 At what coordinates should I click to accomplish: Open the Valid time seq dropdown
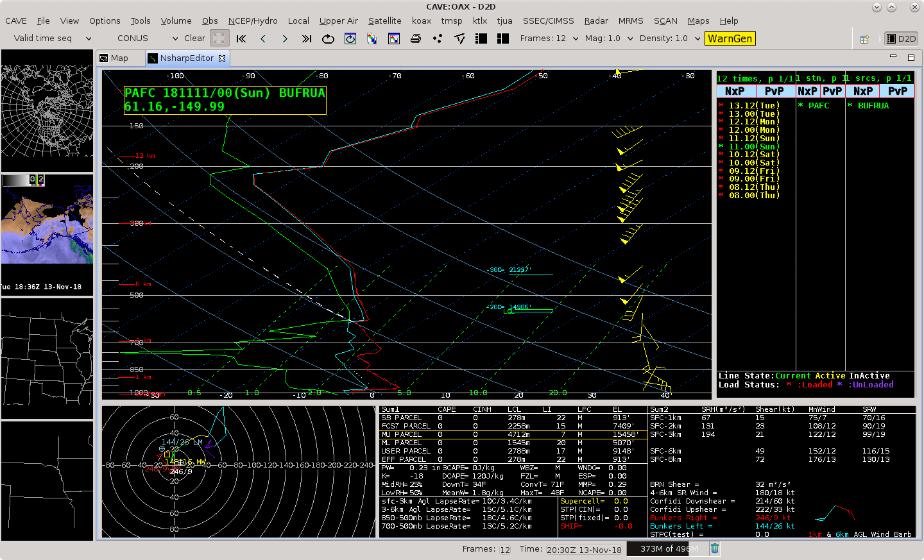[53, 38]
